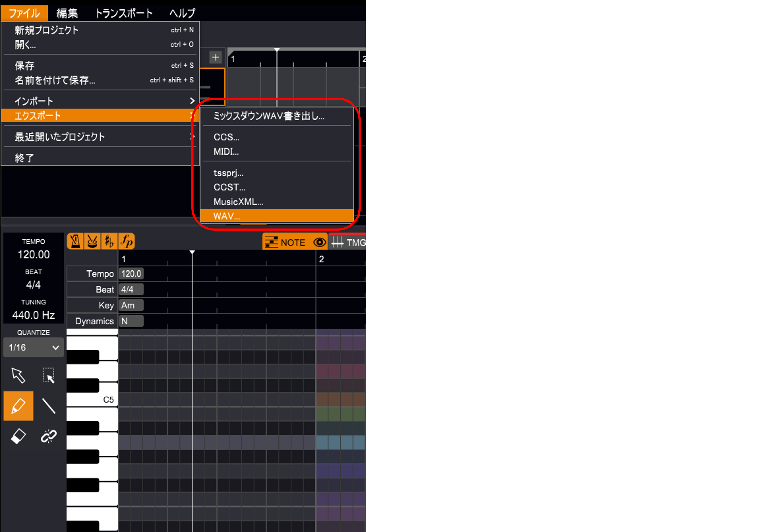Toggle the beat row icon
The image size is (771, 532).
tap(92, 241)
